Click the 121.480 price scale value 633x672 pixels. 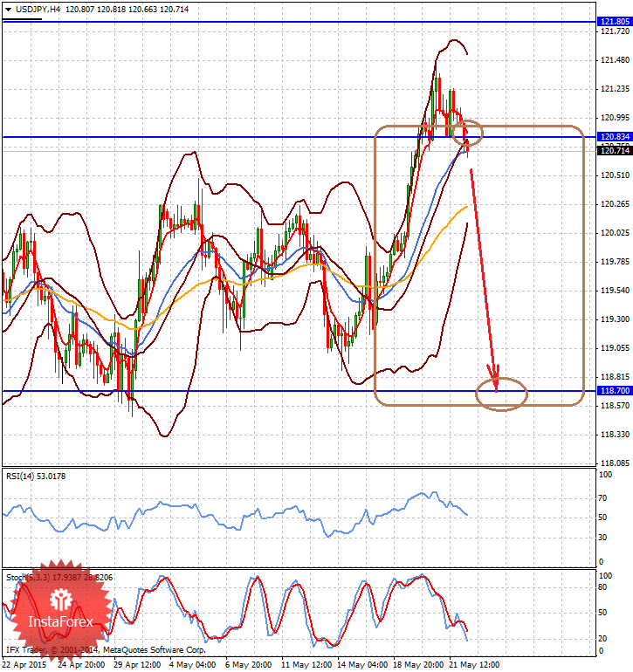pos(615,60)
